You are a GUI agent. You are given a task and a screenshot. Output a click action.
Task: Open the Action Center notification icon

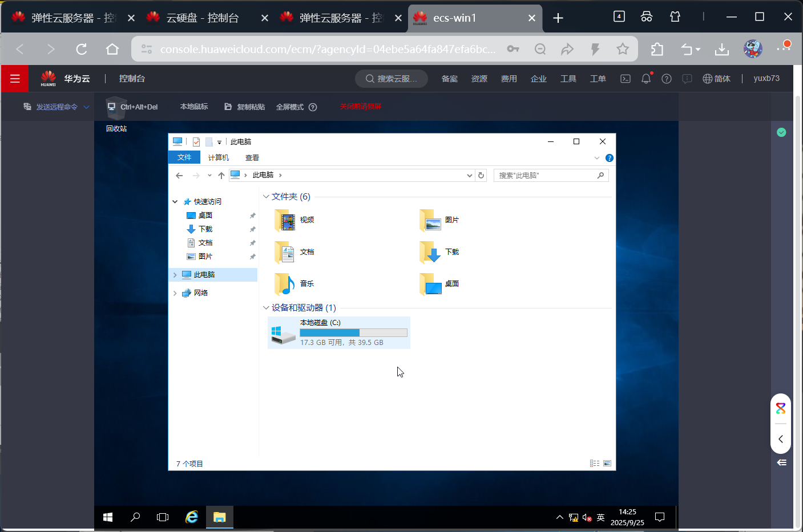tap(660, 517)
